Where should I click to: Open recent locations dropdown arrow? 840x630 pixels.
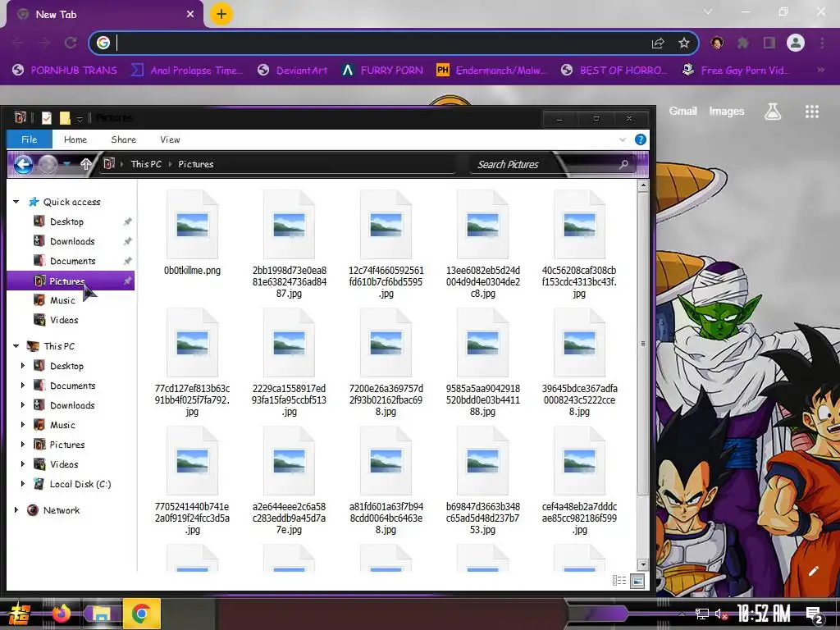coord(66,164)
